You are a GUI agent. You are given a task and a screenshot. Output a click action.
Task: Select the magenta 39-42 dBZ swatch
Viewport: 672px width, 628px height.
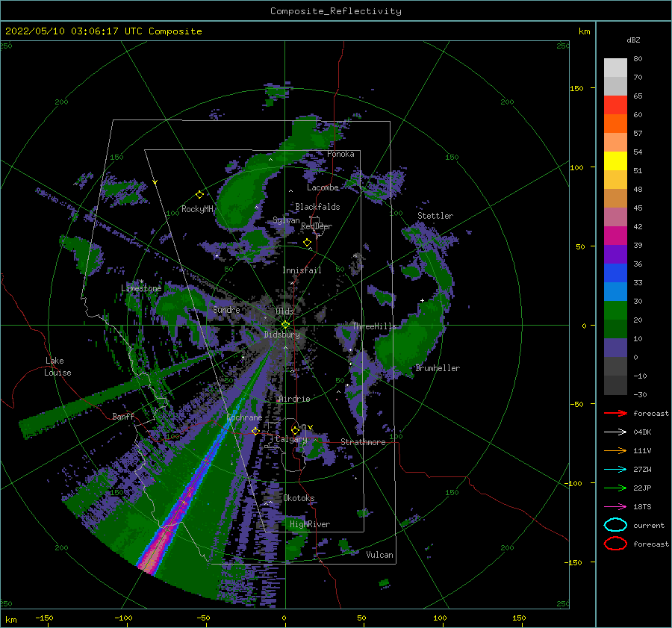tap(615, 235)
